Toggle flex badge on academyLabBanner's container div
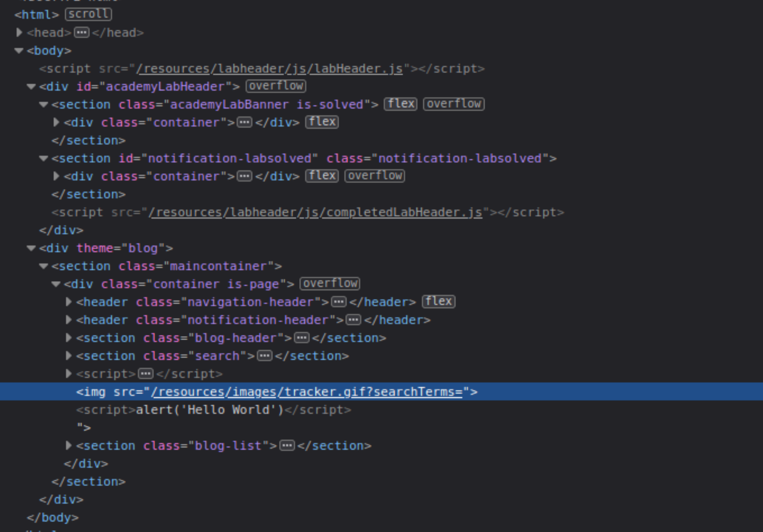 point(322,122)
